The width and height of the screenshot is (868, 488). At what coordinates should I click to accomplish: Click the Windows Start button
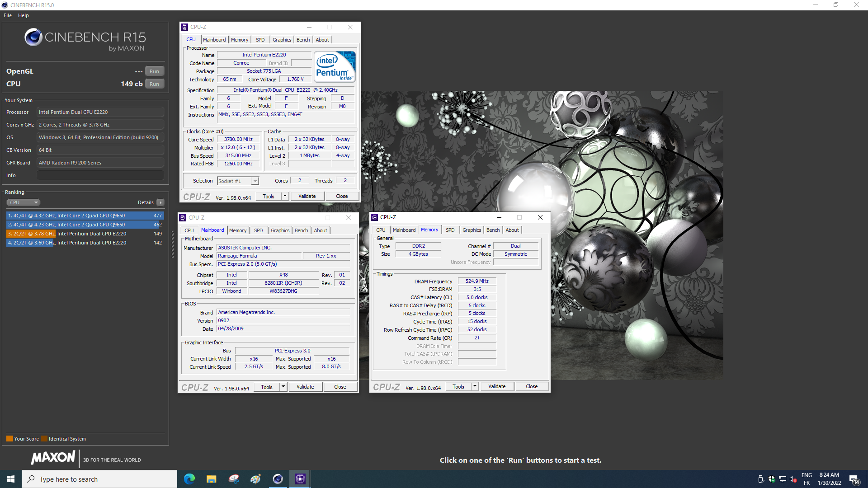[11, 479]
